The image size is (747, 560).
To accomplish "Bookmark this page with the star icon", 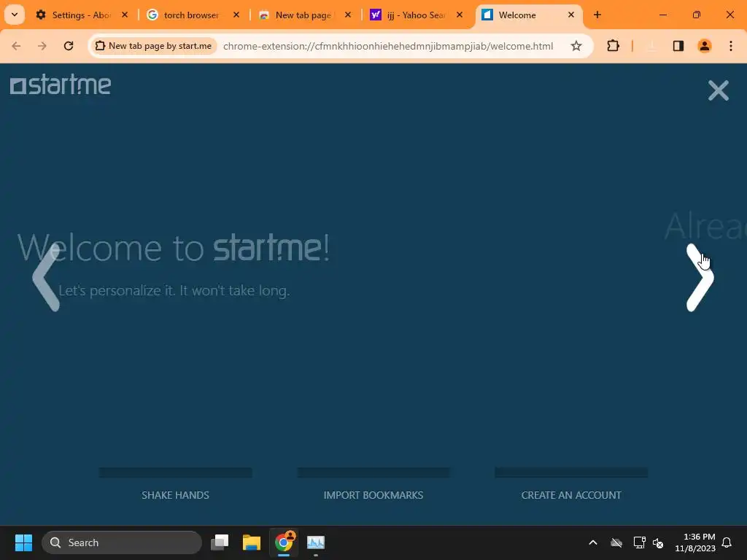I will (576, 46).
